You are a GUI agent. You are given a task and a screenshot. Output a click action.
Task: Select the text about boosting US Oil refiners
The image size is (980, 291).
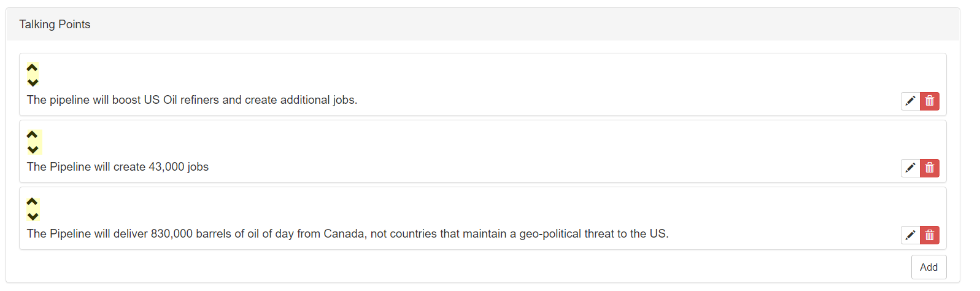[192, 100]
